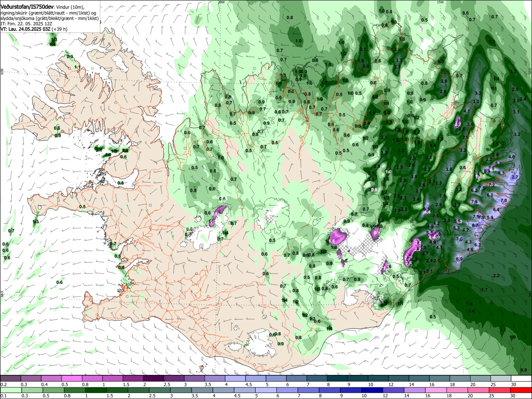532x399 pixels.
Task: Click the initial time line 'IT: Fim. 22. 05. 2025 12Z'
Action: pyautogui.click(x=26, y=24)
